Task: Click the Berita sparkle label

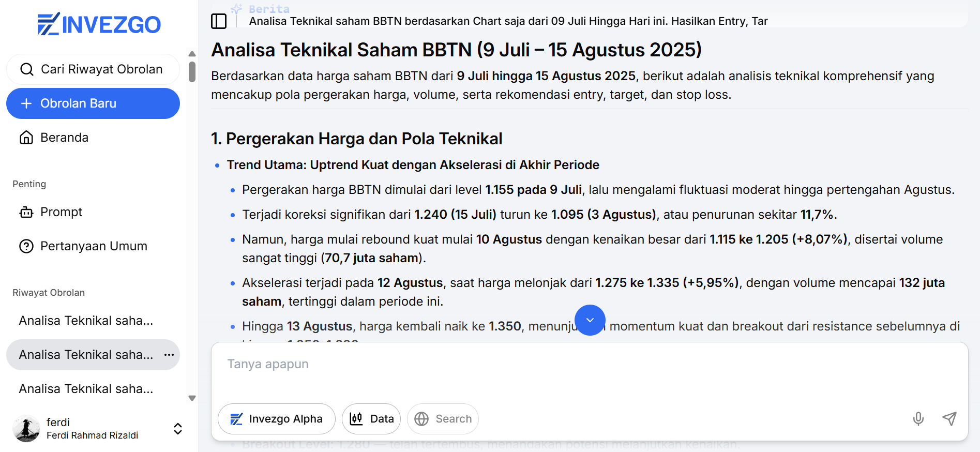Action: tap(260, 9)
